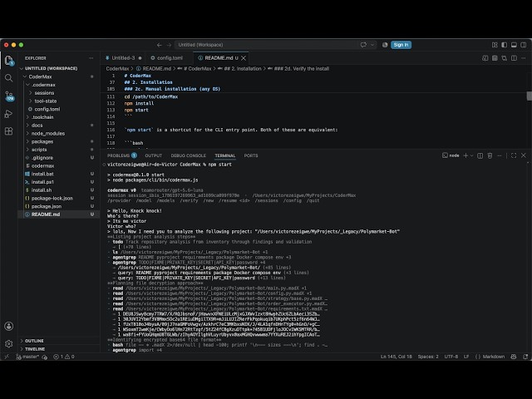
Task: Open the Run and Debug view
Action: pyautogui.click(x=9, y=114)
